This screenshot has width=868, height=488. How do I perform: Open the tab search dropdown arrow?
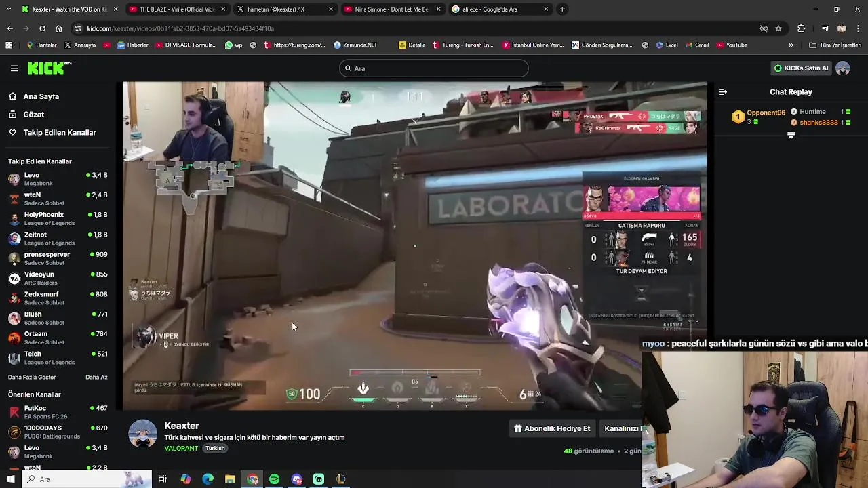pyautogui.click(x=8, y=9)
